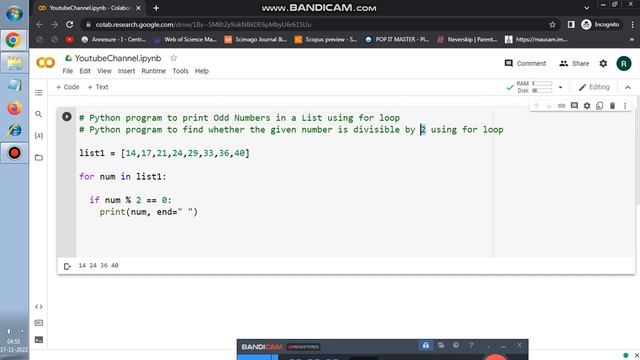This screenshot has height=360, width=640.
Task: Click the RAM usage bar
Action: [542, 83]
